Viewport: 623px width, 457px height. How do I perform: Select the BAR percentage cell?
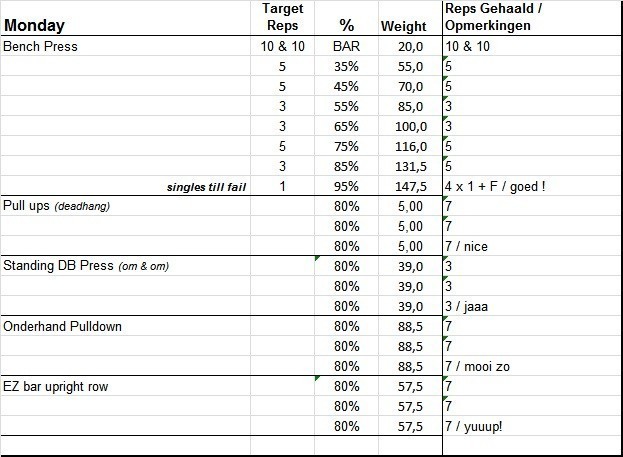(346, 46)
